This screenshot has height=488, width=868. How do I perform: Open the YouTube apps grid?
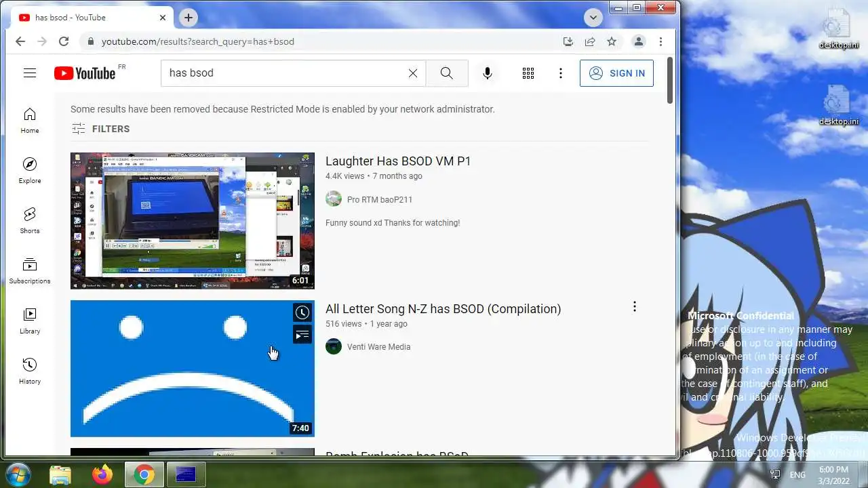click(528, 73)
